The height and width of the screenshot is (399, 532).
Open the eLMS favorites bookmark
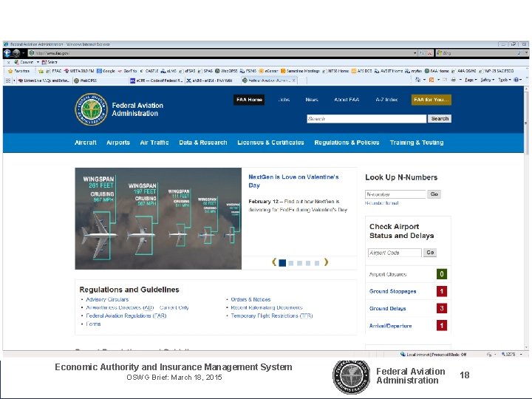(168, 71)
